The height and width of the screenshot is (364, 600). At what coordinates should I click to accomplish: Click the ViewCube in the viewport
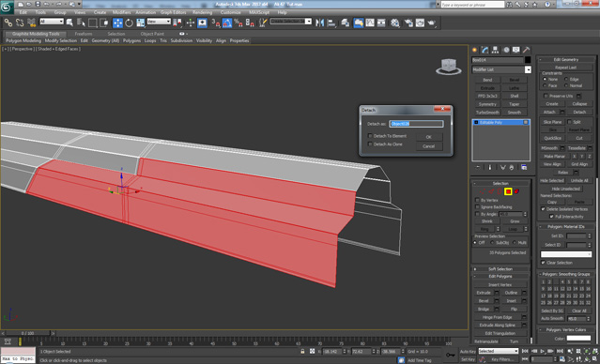coord(448,67)
